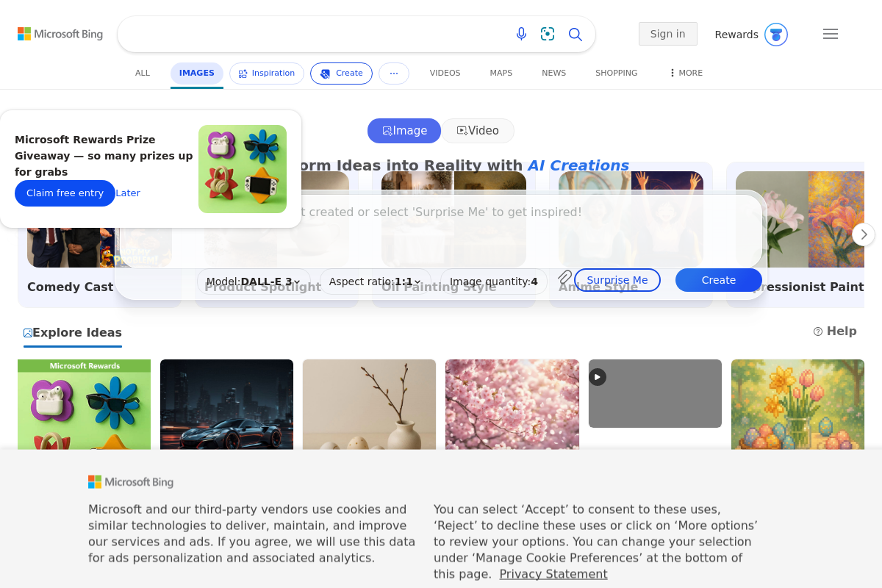Switch to Video creation mode
This screenshot has height=588, width=882.
click(x=478, y=131)
